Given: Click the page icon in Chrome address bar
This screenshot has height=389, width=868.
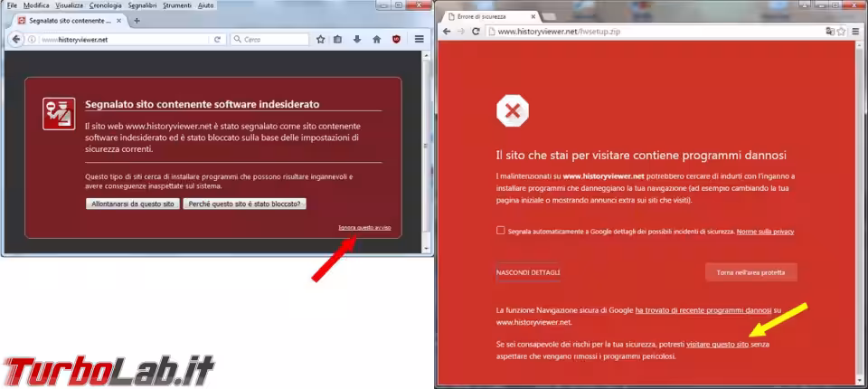Looking at the screenshot, I should click(x=492, y=32).
